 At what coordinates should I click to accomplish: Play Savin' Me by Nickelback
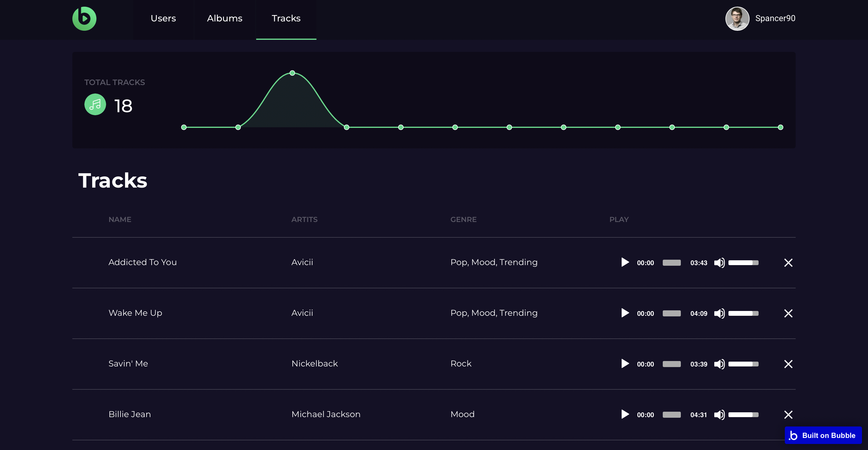[625, 363]
